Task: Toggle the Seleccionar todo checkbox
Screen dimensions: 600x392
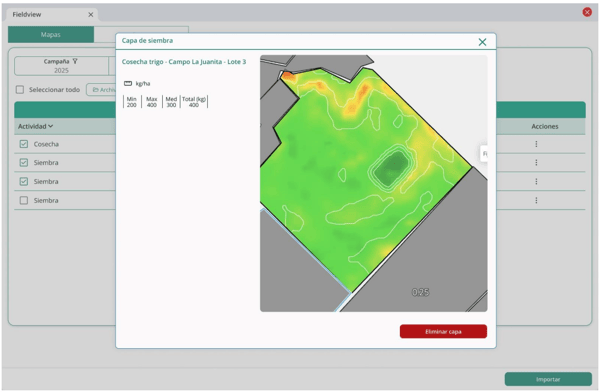Action: pos(20,90)
